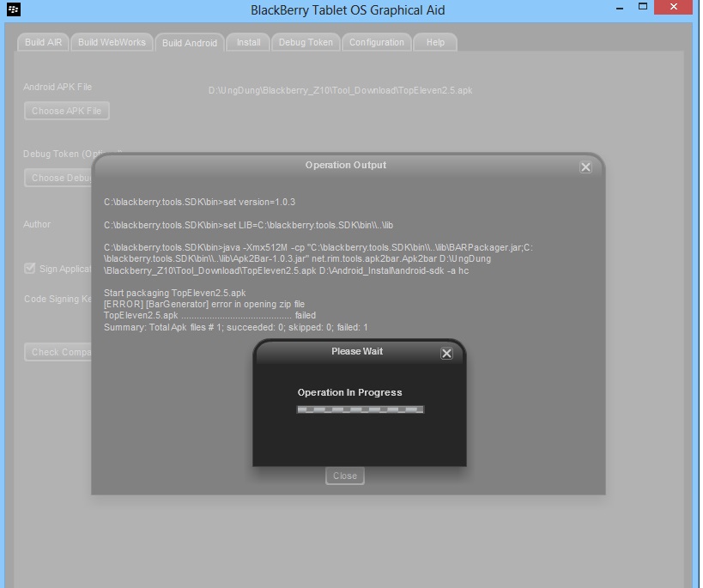This screenshot has width=703, height=588.
Task: Switch to the Build AIR tab
Action: click(x=43, y=42)
